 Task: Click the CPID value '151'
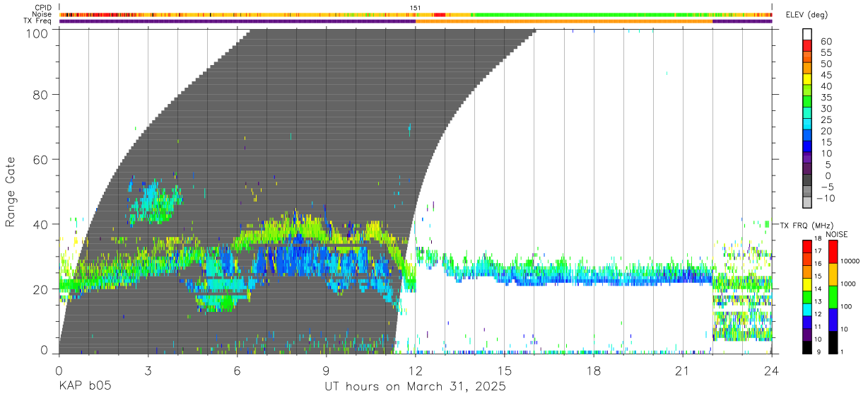[416, 8]
